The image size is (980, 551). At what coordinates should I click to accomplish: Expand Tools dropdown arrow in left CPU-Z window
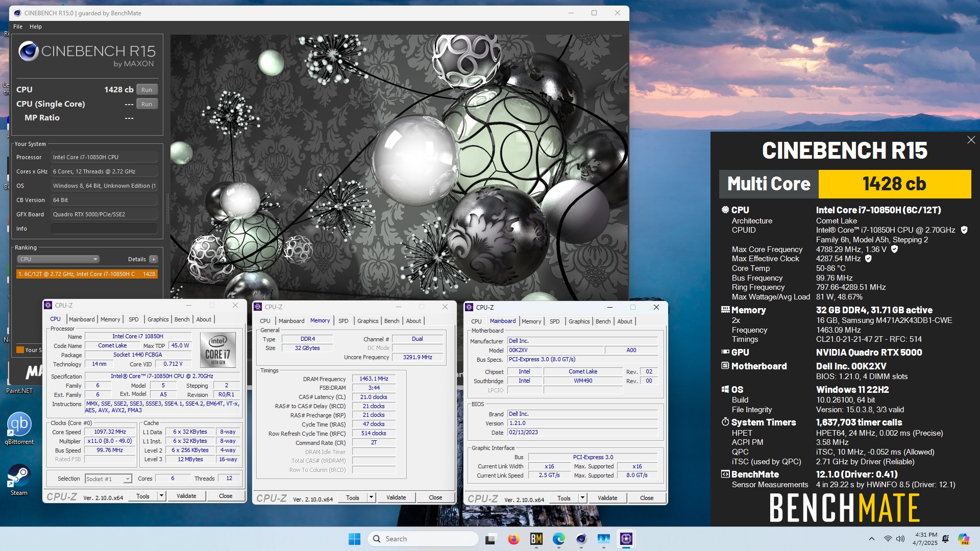[x=161, y=496]
